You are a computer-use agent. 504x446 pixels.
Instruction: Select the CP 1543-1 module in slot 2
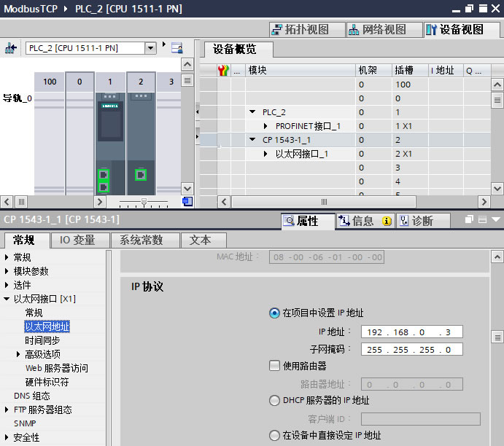click(x=141, y=143)
